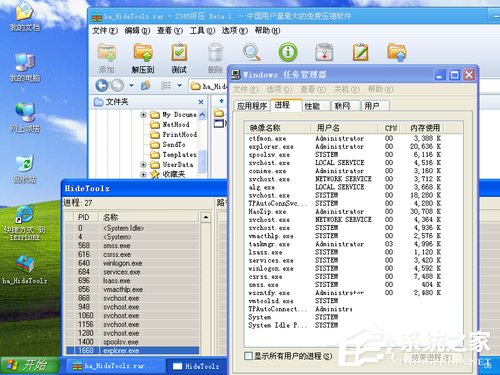Open File (文件) menu in archive window

tap(105, 31)
